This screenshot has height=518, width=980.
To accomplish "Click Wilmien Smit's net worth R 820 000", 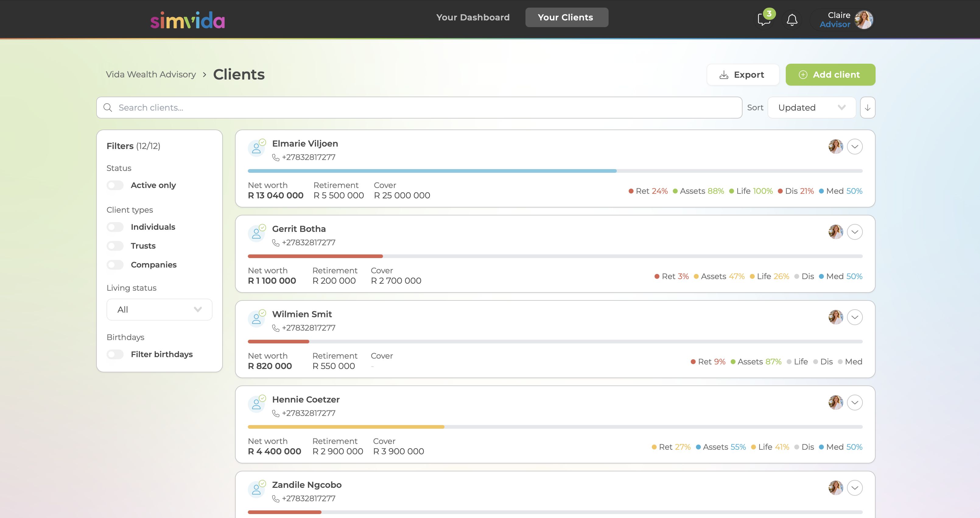I will pos(270,366).
